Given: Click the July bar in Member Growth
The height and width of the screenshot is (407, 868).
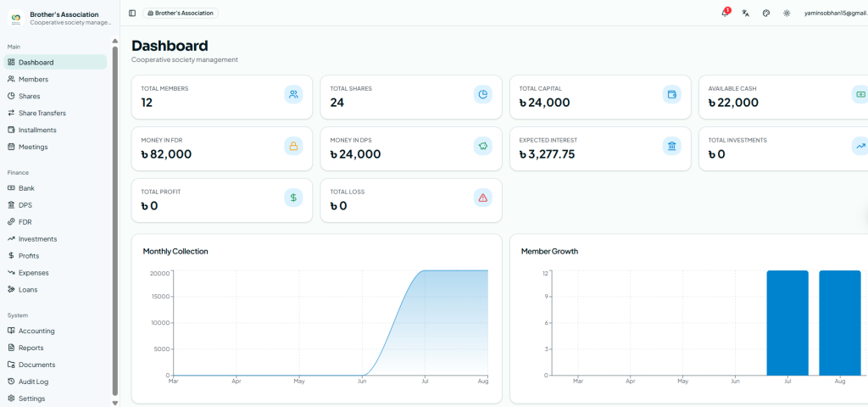Looking at the screenshot, I should (x=787, y=323).
